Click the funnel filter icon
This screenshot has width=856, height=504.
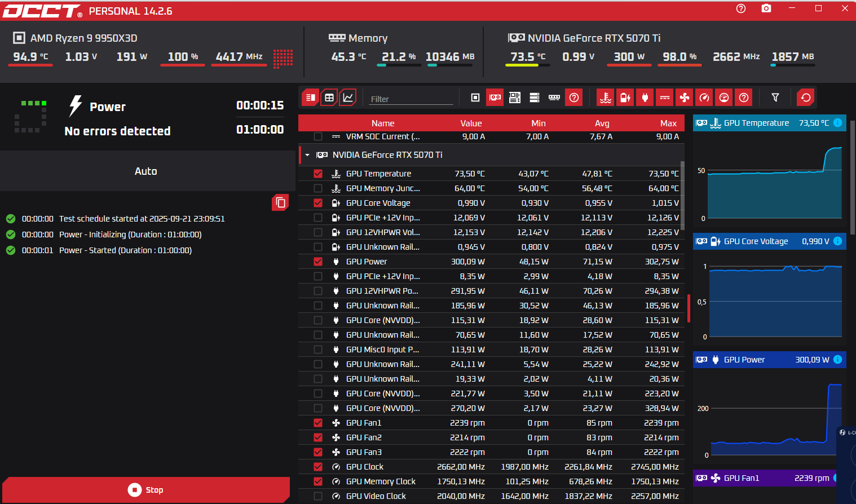tap(775, 98)
